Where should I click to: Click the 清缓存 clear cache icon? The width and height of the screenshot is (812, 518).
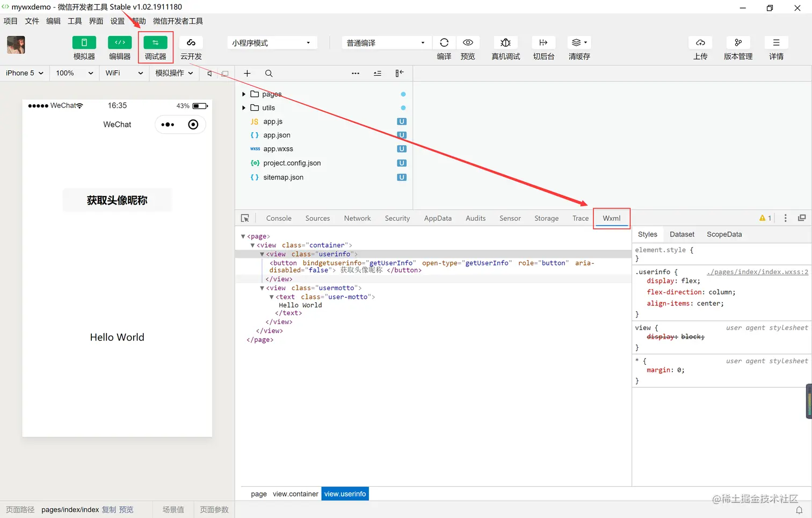point(579,43)
